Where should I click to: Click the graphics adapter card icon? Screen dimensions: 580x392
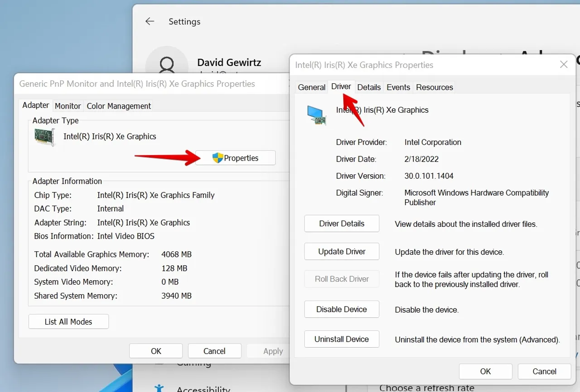(44, 137)
